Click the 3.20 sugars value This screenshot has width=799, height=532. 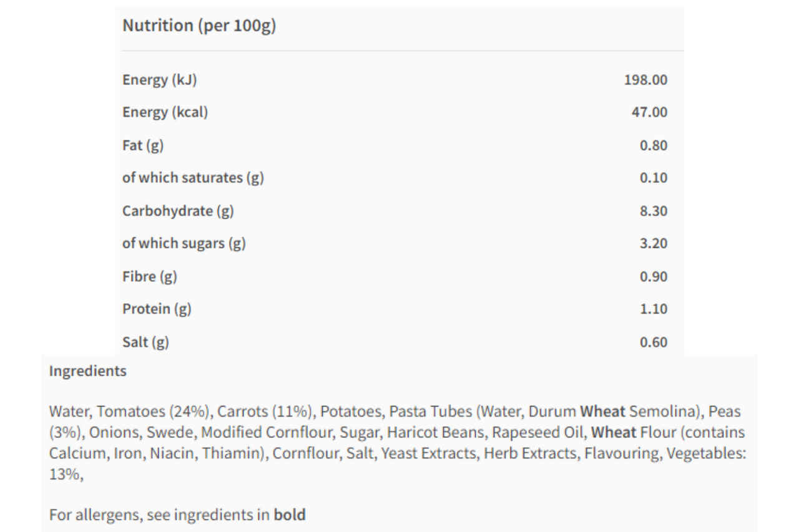click(x=653, y=243)
